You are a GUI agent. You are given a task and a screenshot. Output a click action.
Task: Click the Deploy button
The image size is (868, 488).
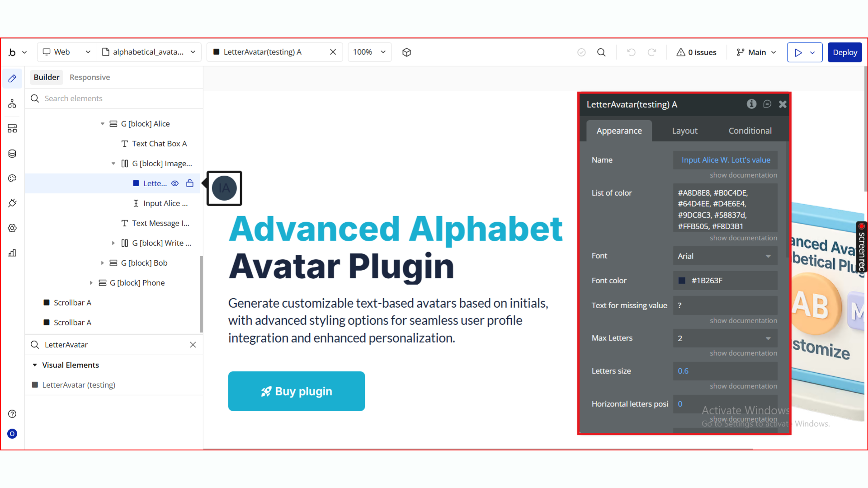coord(844,52)
